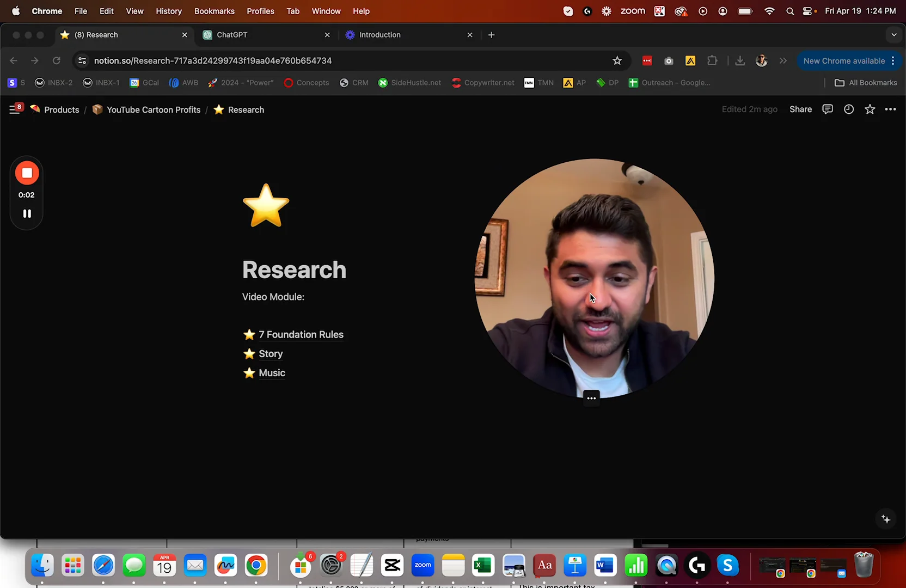906x588 pixels.
Task: Click the Research page title
Action: (294, 270)
